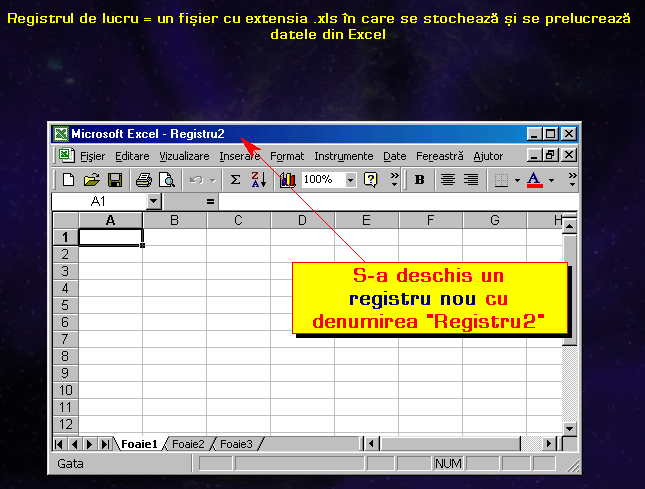Minimize the workbook document window
The image size is (645, 489).
[534, 155]
